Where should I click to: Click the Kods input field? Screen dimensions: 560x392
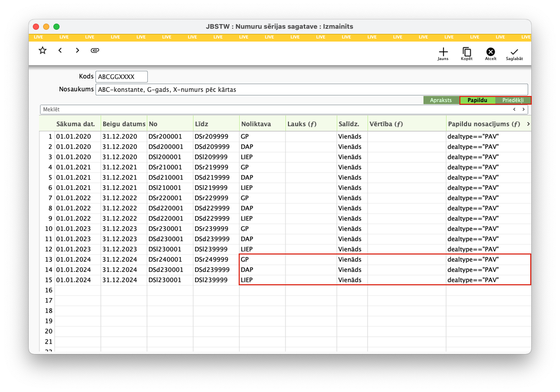[x=122, y=77]
